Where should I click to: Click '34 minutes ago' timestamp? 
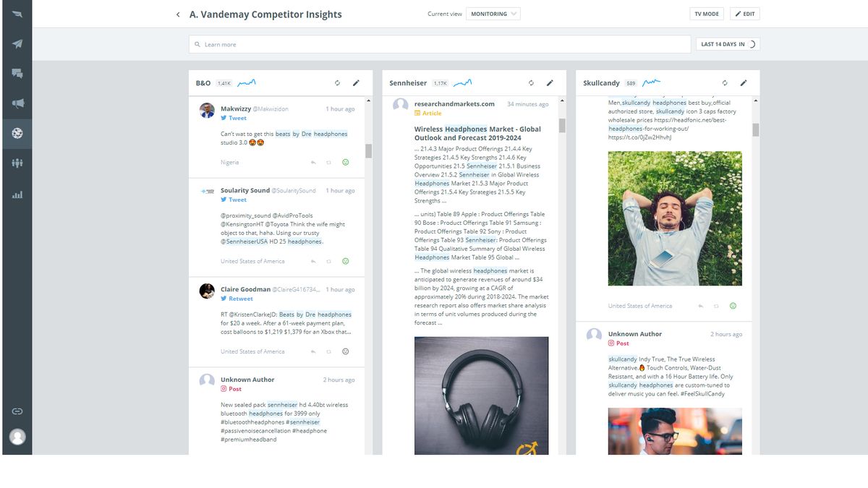[527, 104]
